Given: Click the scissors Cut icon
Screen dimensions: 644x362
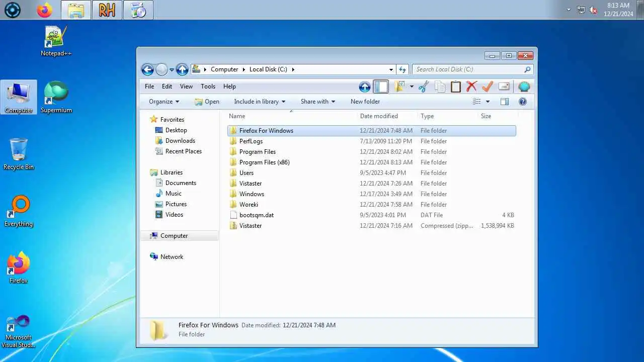Looking at the screenshot, I should [424, 86].
